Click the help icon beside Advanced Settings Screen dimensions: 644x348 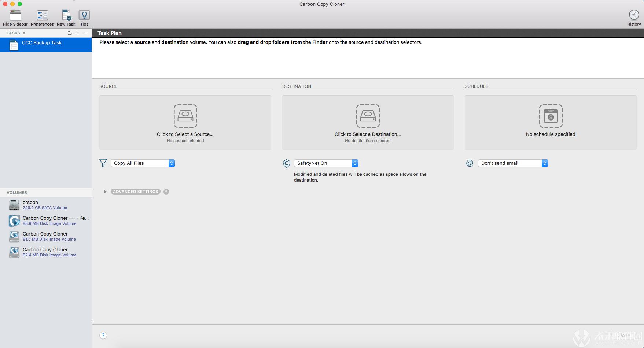coord(166,192)
